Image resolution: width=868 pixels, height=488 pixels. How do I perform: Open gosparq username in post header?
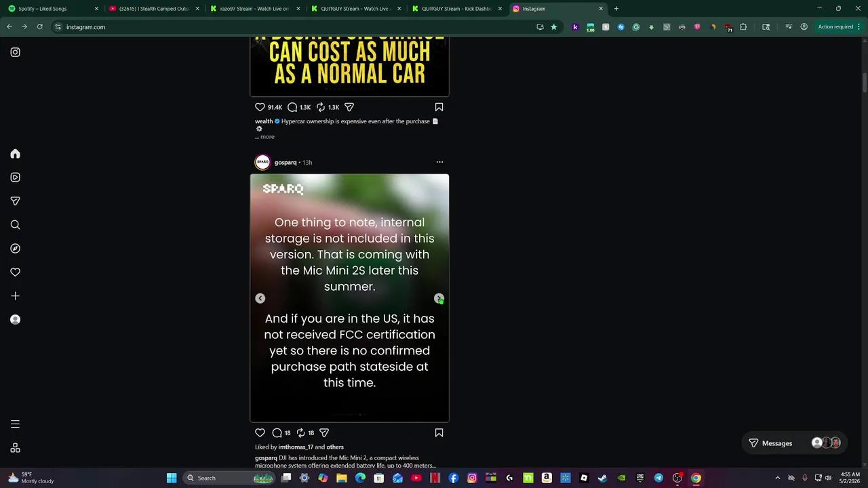[285, 163]
